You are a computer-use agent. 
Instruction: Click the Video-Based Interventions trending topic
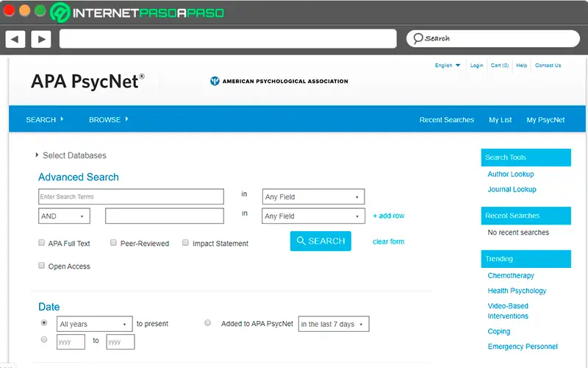pyautogui.click(x=508, y=311)
